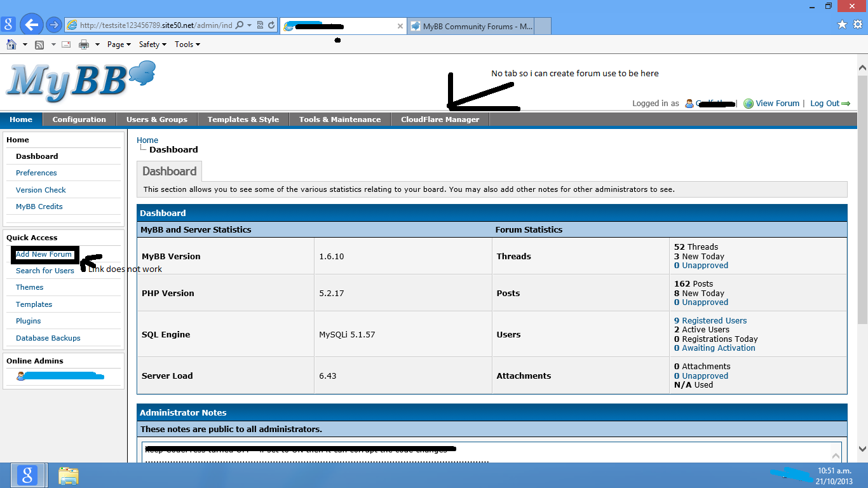Click the SQL Engine value MySQLi 5.1.57
Viewport: 868px width, 488px height.
coord(347,335)
